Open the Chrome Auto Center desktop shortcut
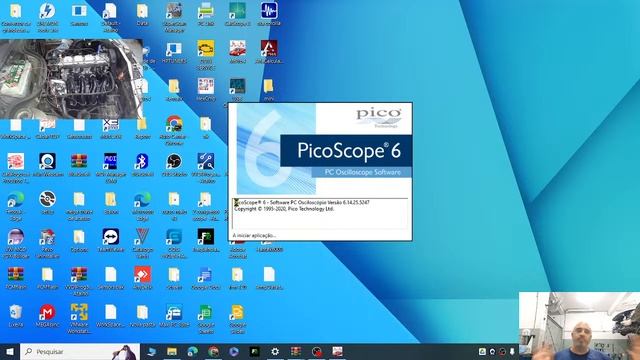Viewport: 640px width, 360px height. point(174,124)
